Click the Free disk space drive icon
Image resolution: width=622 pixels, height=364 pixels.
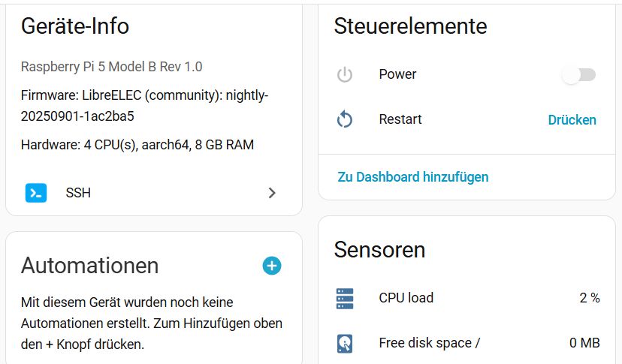tap(345, 344)
